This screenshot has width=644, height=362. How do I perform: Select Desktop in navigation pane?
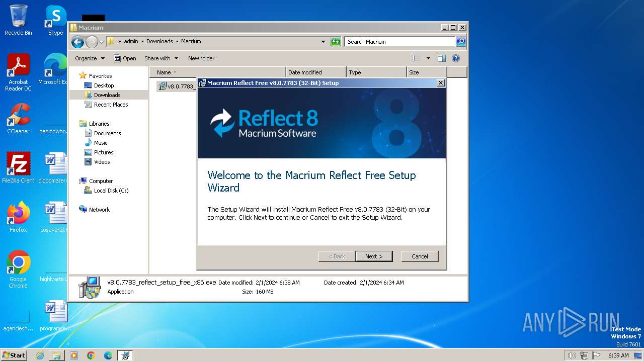point(104,85)
